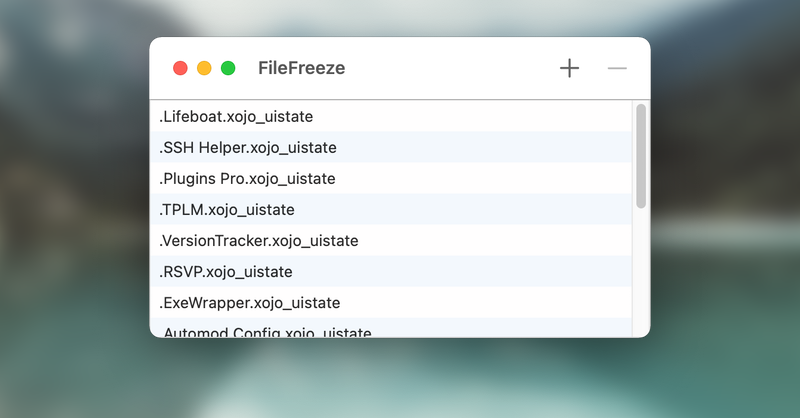
Task: Click the scrollbar track below the thumb
Action: (x=641, y=273)
